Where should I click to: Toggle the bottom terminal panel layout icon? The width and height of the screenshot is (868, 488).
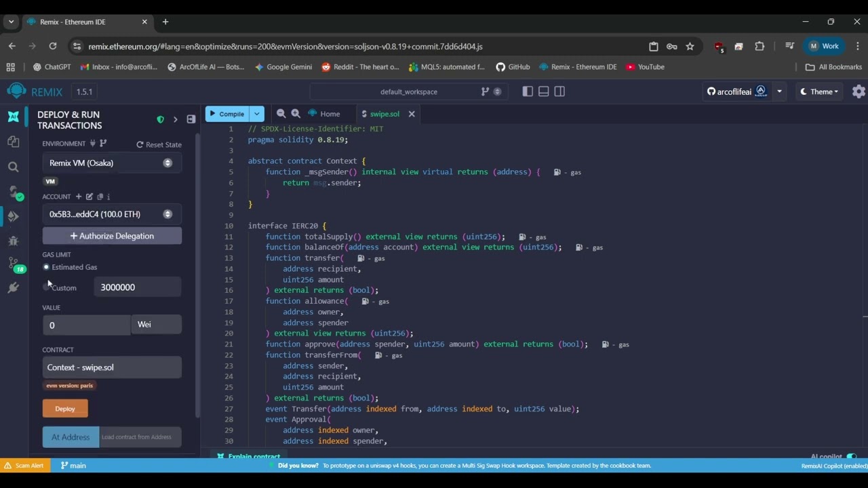(x=544, y=91)
